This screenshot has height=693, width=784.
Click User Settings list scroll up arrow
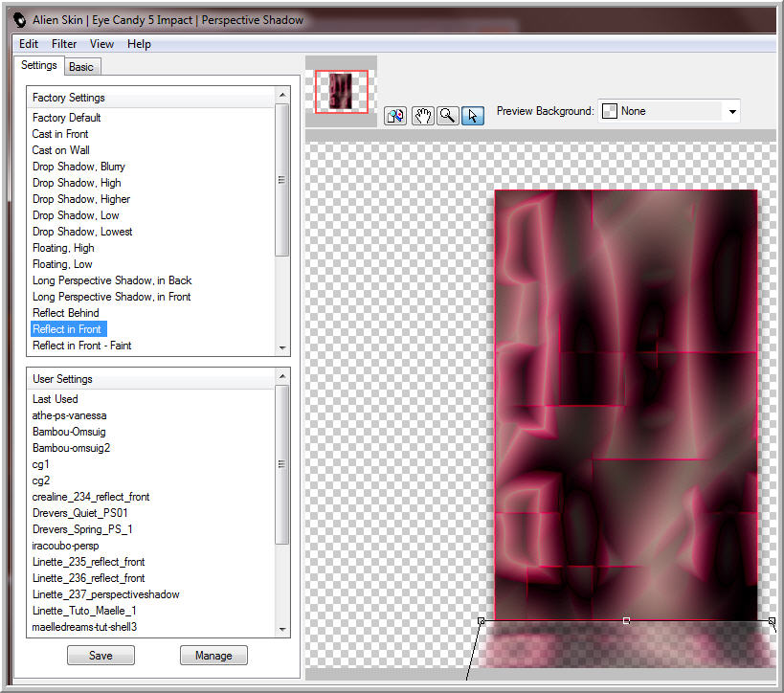pyautogui.click(x=282, y=376)
